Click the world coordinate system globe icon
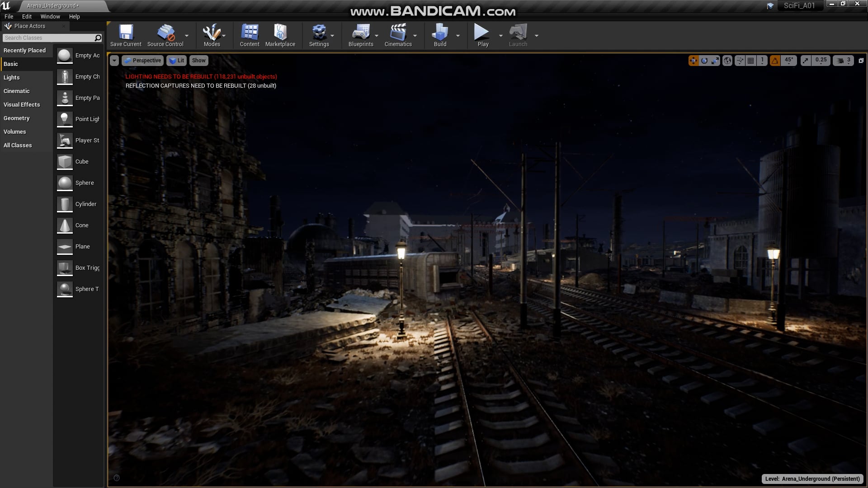The width and height of the screenshot is (868, 488). (727, 61)
